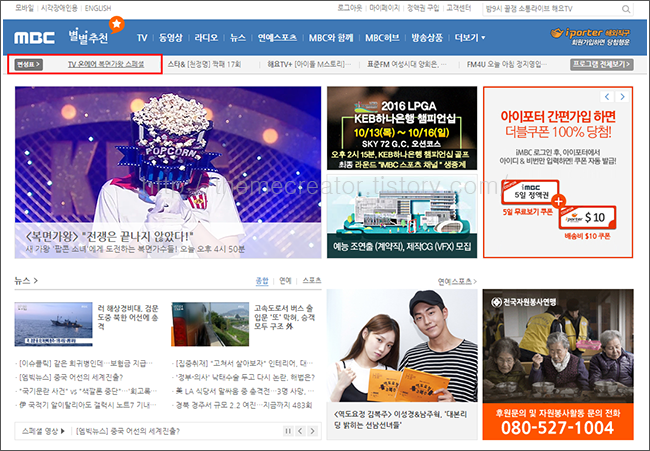This screenshot has width=650, height=451.
Task: Select the 종합 news tab
Action: click(262, 281)
